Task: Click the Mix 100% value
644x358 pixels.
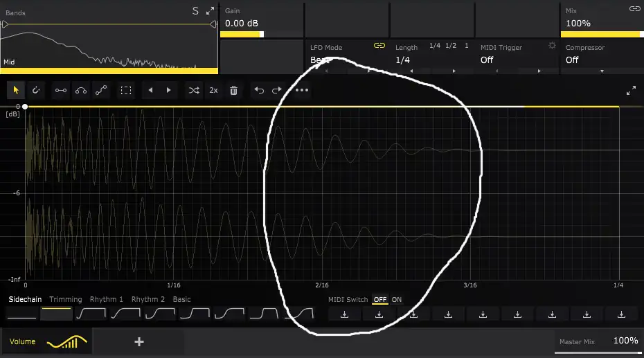Action: point(578,24)
